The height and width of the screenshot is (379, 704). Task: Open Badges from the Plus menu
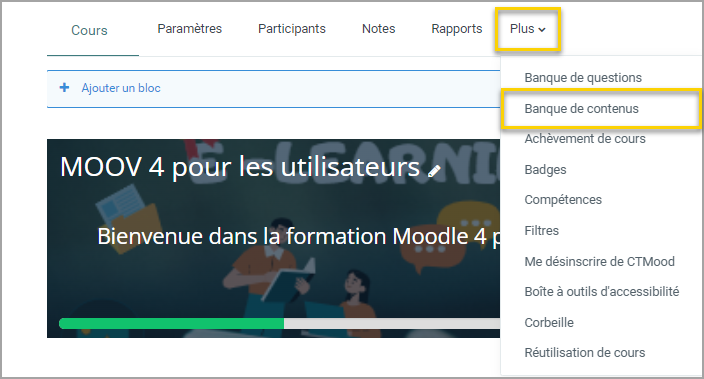point(545,170)
